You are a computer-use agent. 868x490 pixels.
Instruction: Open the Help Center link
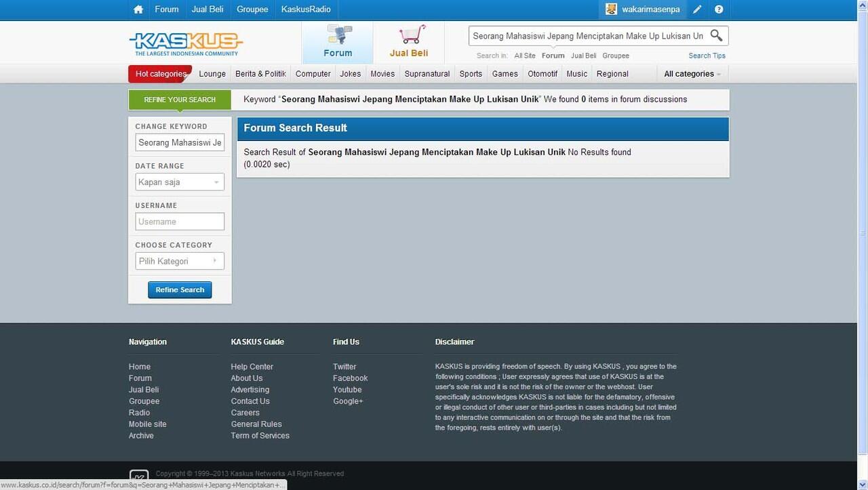252,367
